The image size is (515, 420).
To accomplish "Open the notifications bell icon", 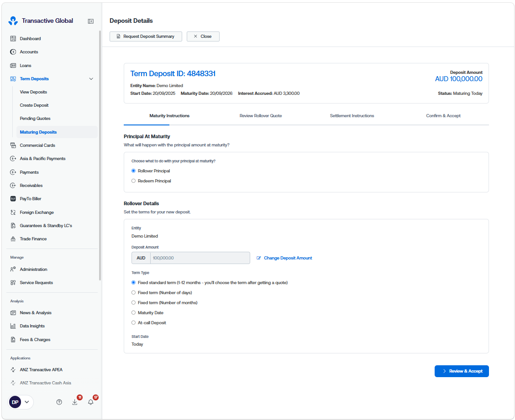I will pyautogui.click(x=91, y=402).
